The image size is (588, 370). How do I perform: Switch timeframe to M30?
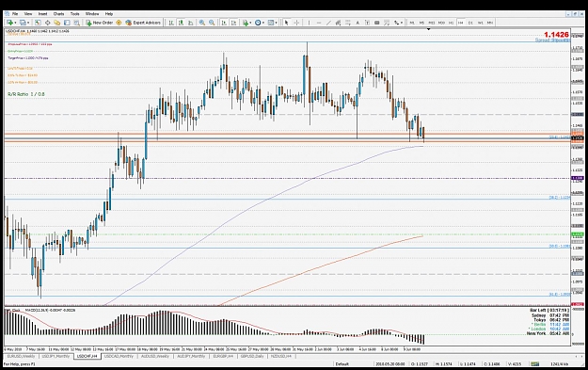click(x=441, y=23)
